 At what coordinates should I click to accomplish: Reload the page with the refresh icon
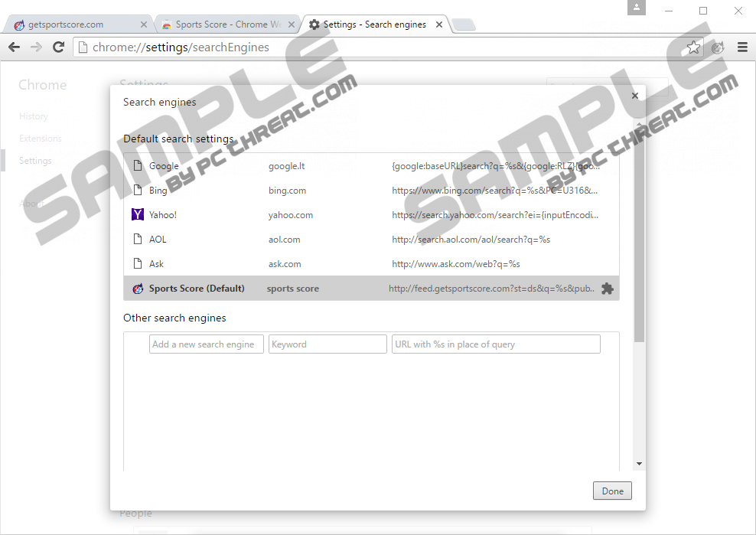(x=58, y=47)
